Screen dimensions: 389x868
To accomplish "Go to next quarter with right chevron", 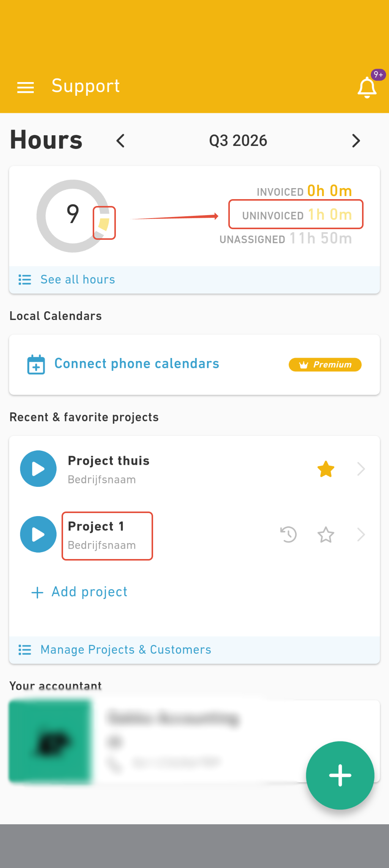I will 356,141.
